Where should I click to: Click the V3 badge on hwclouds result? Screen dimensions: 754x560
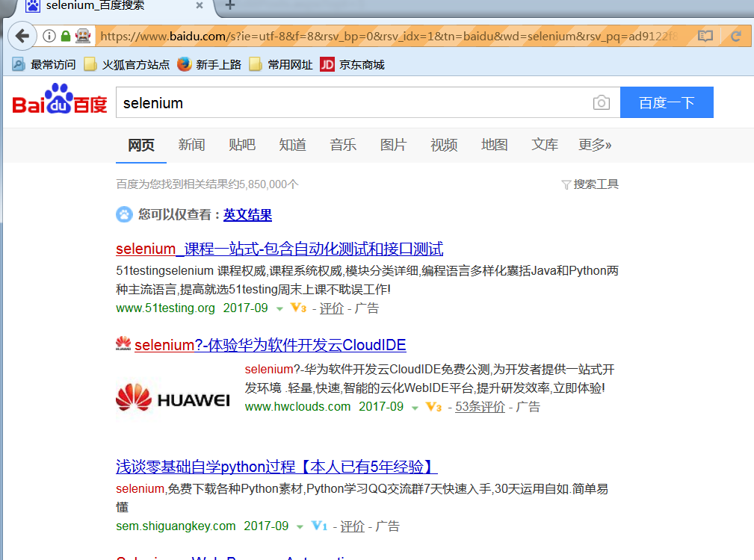tap(433, 407)
